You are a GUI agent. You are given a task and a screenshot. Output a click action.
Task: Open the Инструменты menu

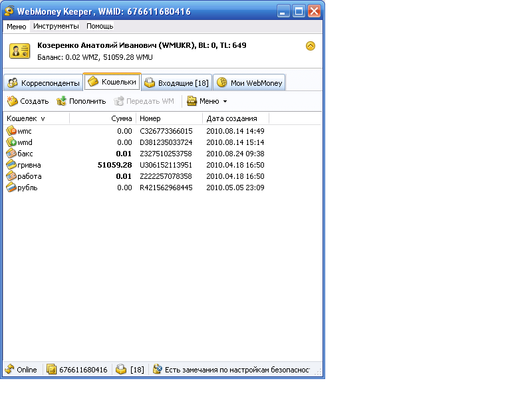[56, 27]
